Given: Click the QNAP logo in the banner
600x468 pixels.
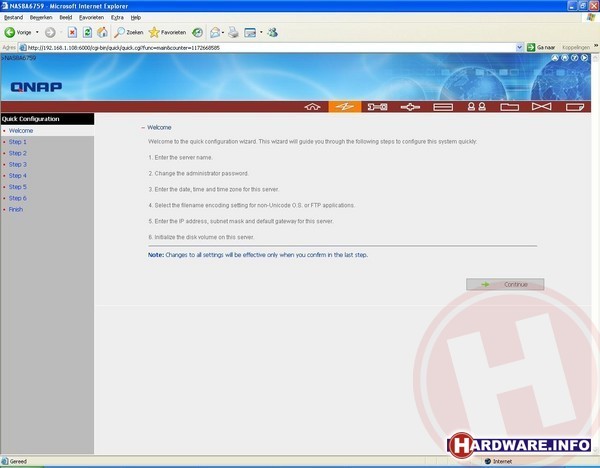Looking at the screenshot, I should point(36,87).
